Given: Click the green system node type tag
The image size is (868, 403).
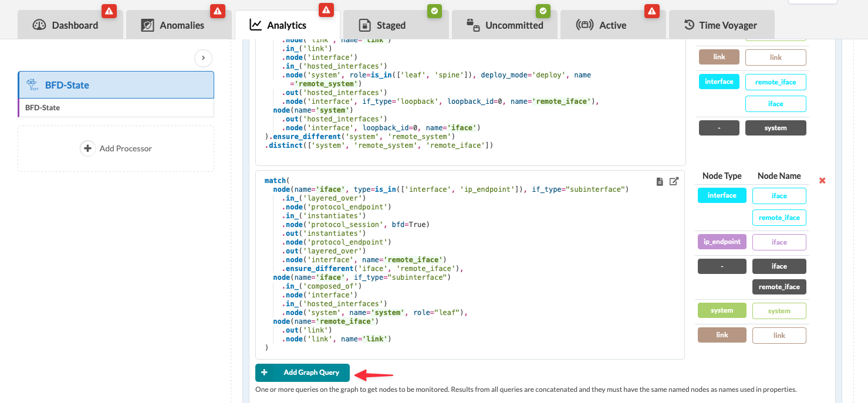Looking at the screenshot, I should pyautogui.click(x=722, y=310).
